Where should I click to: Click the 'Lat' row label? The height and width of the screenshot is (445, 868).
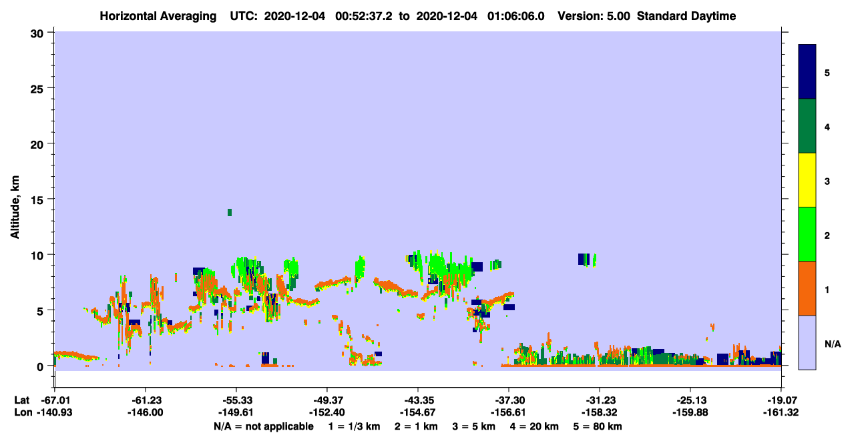click(x=22, y=400)
